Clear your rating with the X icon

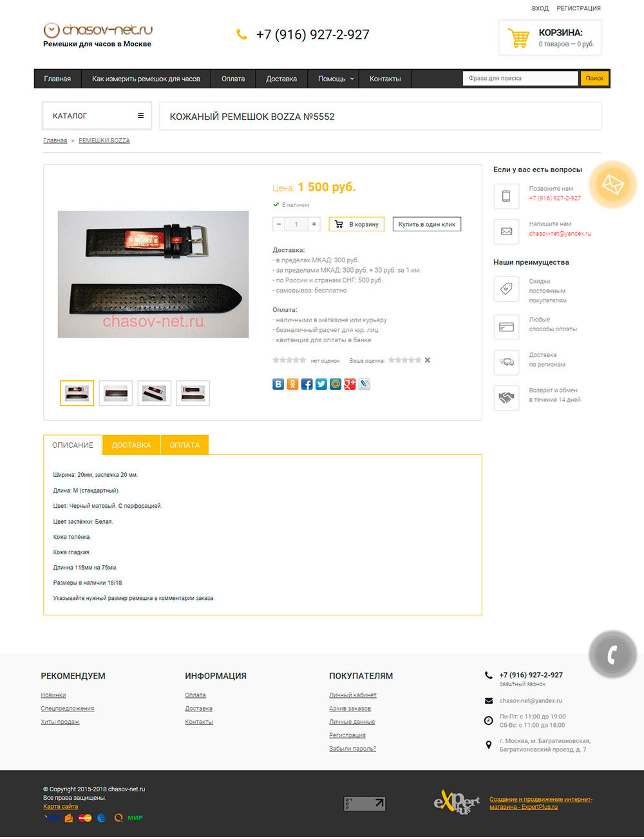coord(428,360)
